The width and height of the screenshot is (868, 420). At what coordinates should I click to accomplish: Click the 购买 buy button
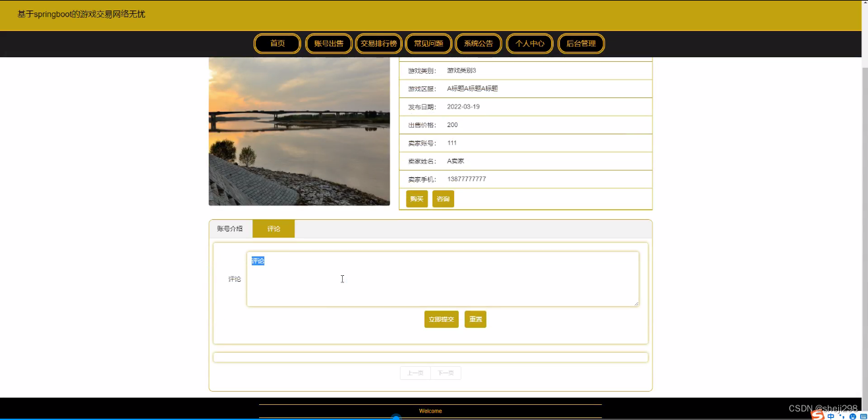coord(416,198)
